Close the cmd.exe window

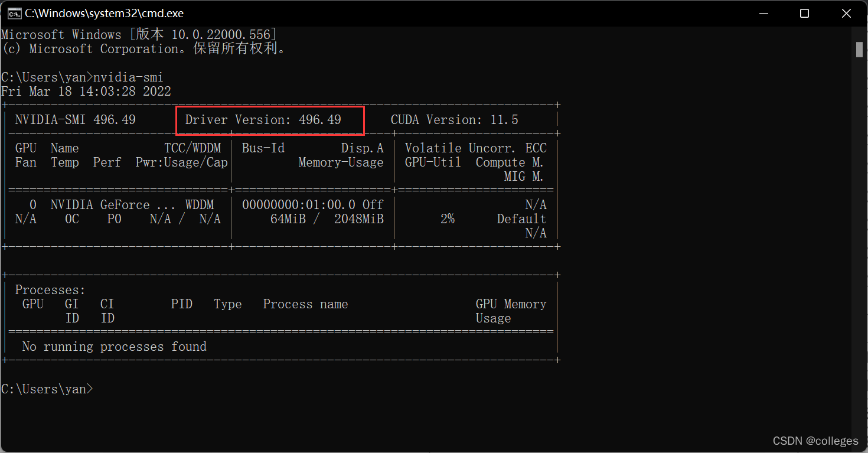(x=847, y=13)
